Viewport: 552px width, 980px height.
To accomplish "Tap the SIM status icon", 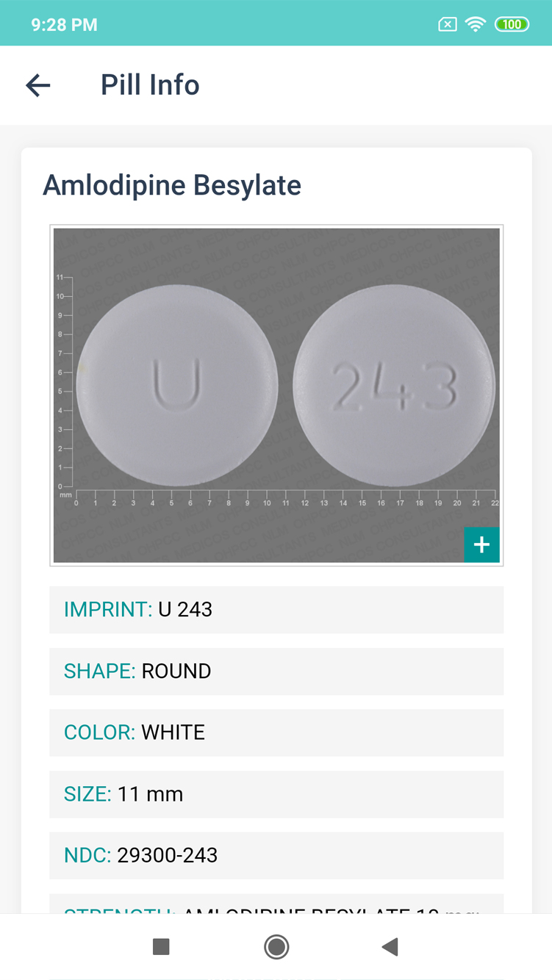I will (x=447, y=24).
